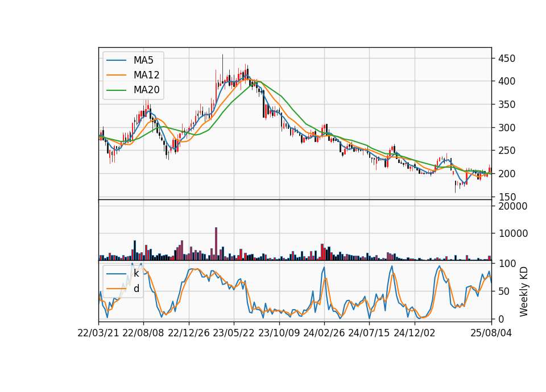The image size is (546, 392).
Task: Click the 0 KD axis tick
Action: pos(501,319)
